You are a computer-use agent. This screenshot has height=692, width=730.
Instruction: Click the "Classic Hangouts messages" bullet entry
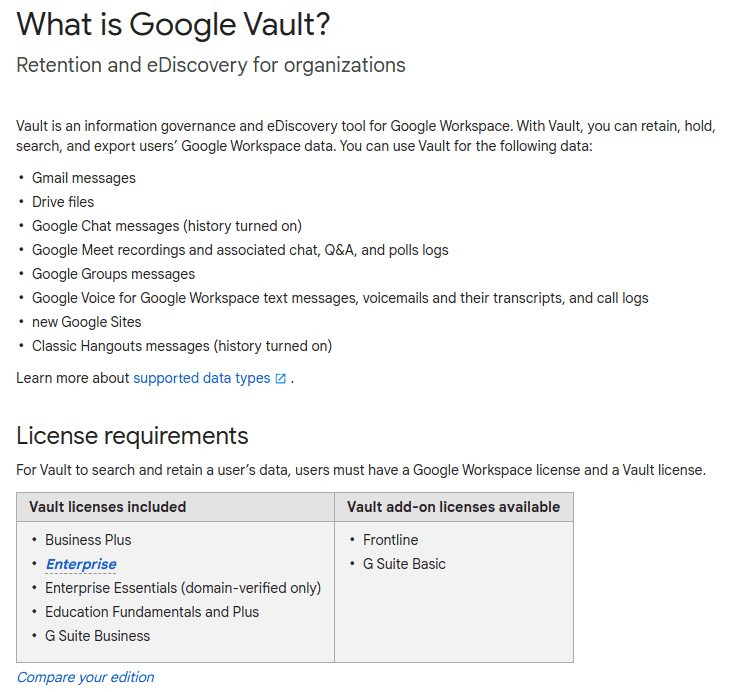(182, 346)
